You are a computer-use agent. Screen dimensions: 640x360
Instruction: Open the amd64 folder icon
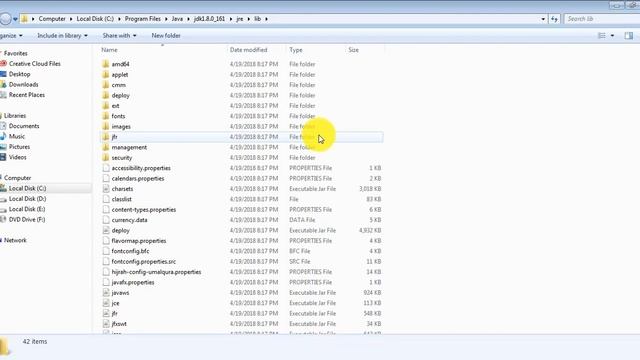coord(106,64)
